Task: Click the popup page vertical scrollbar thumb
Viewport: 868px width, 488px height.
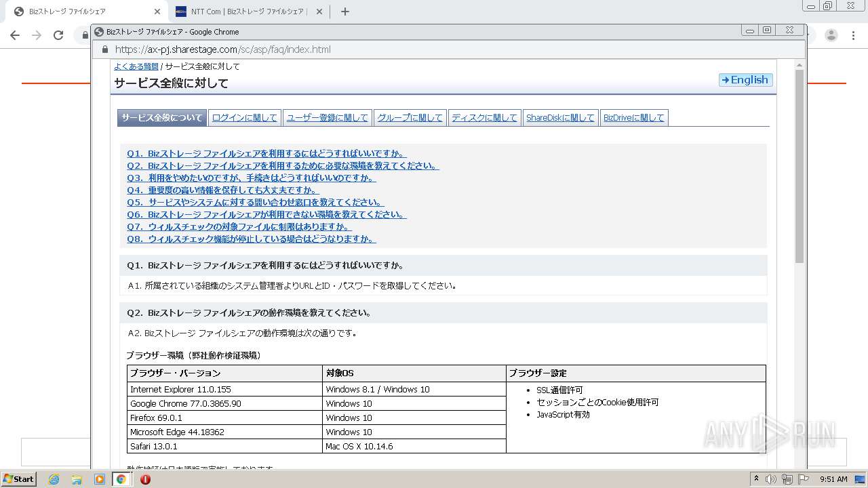Action: (x=799, y=166)
